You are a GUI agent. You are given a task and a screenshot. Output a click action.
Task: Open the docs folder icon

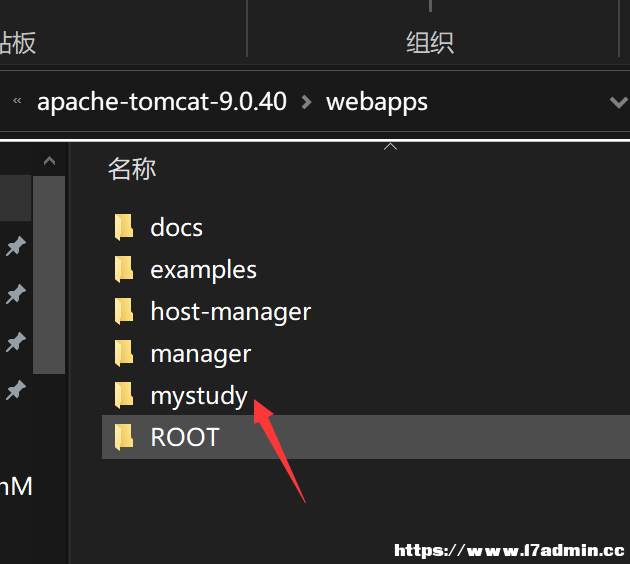click(124, 227)
